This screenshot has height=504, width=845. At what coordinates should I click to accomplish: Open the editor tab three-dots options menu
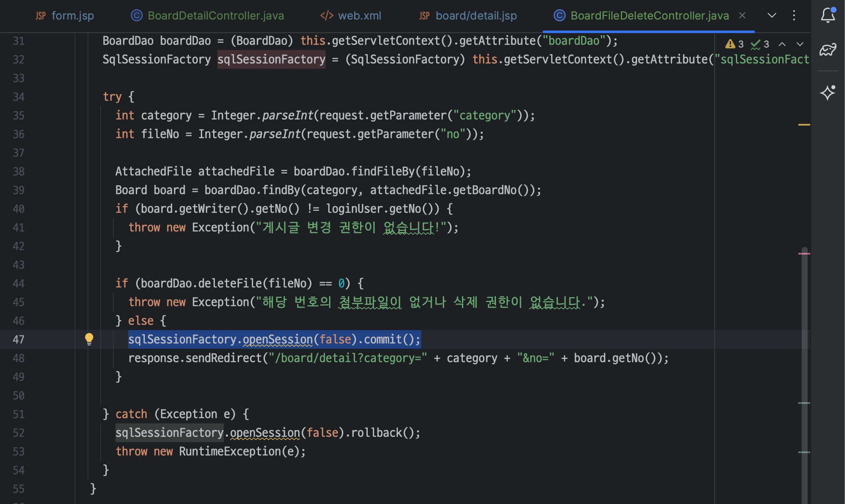794,16
